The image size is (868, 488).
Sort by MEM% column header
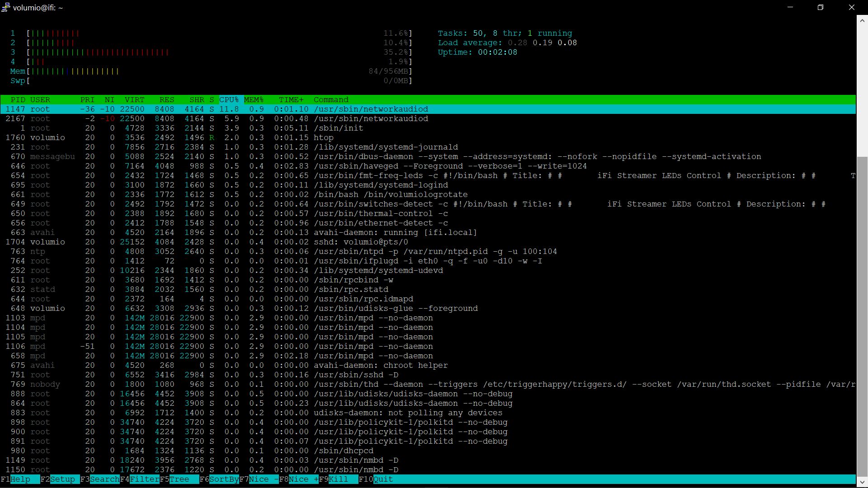[253, 99]
